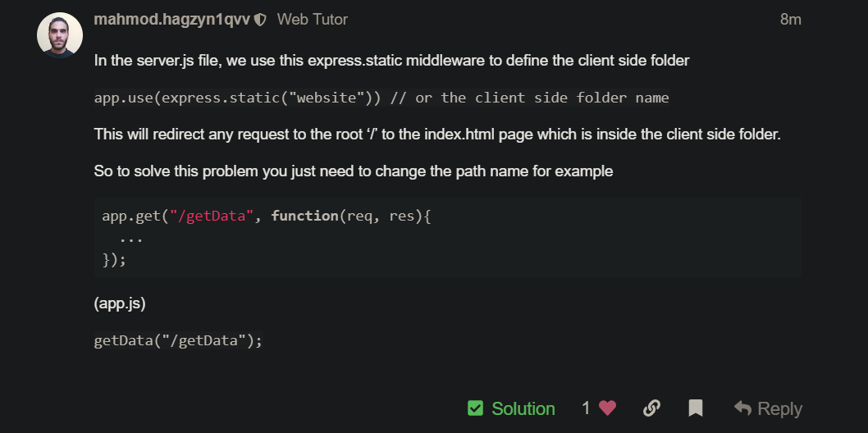Open mahmod.hagzyn1qvv's profile avatar

tap(60, 34)
